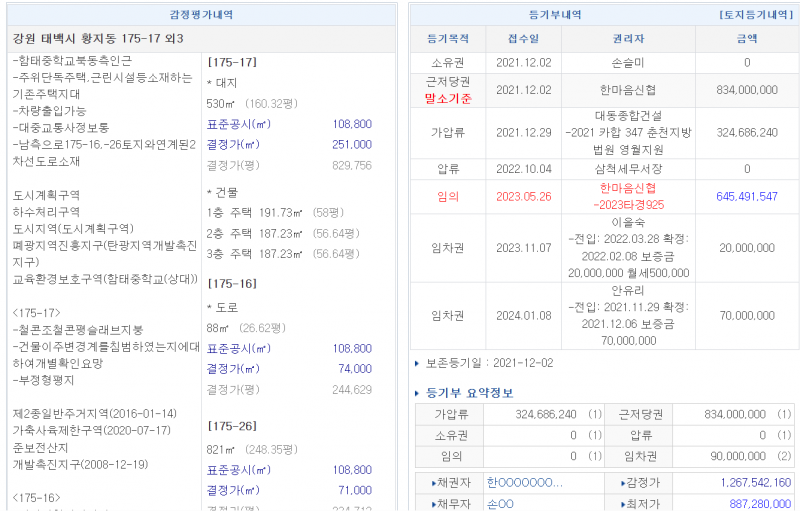Click the 금액 column header
This screenshot has height=511, width=800.
click(x=746, y=38)
